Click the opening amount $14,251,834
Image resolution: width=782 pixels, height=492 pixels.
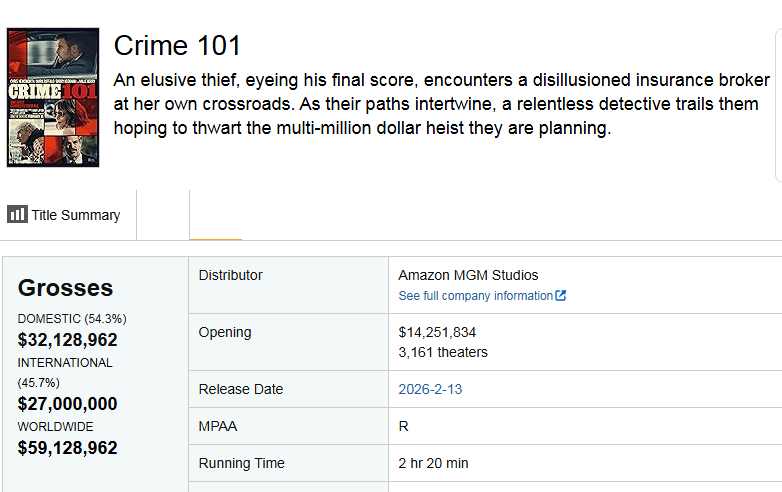[x=437, y=332]
